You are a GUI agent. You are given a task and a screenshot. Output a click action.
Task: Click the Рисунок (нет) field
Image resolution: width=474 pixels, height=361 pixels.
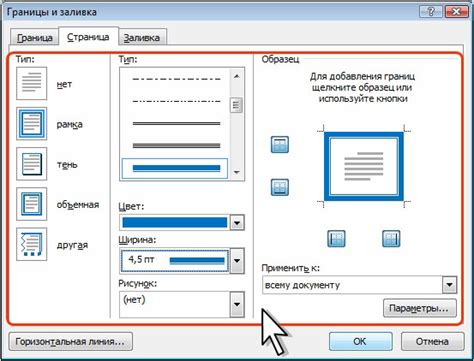point(175,304)
